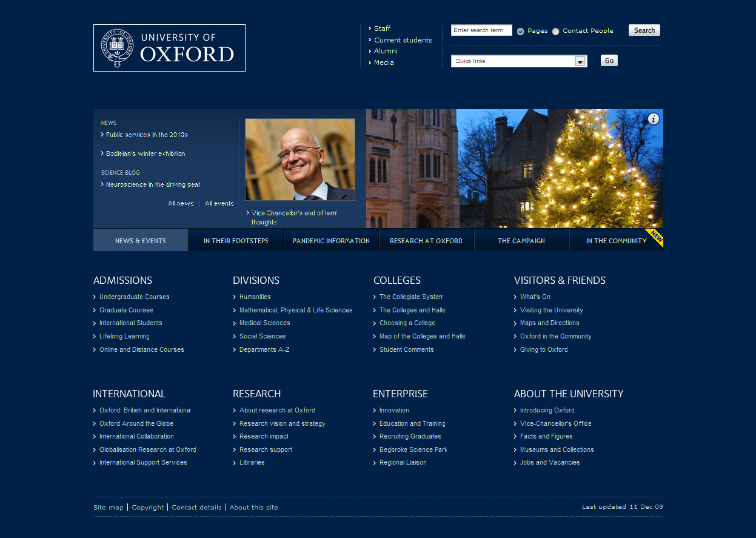The height and width of the screenshot is (538, 756).
Task: Open Choosing a College link
Action: click(407, 323)
